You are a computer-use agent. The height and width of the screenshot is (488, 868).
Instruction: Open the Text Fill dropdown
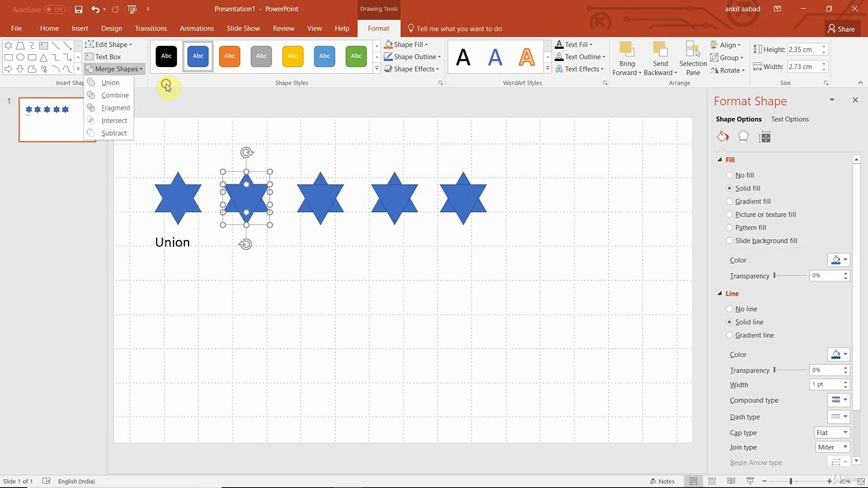point(574,45)
